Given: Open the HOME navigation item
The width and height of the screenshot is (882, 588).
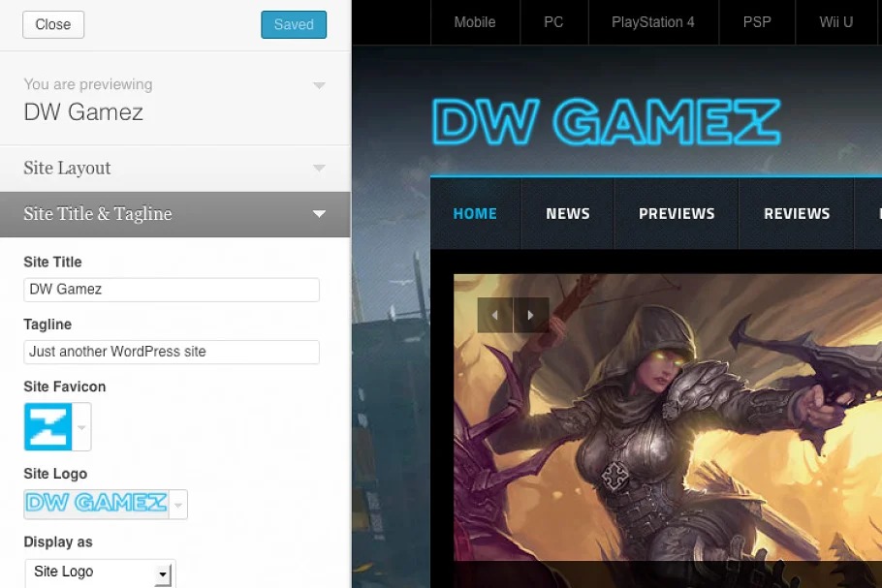Looking at the screenshot, I should pos(475,214).
